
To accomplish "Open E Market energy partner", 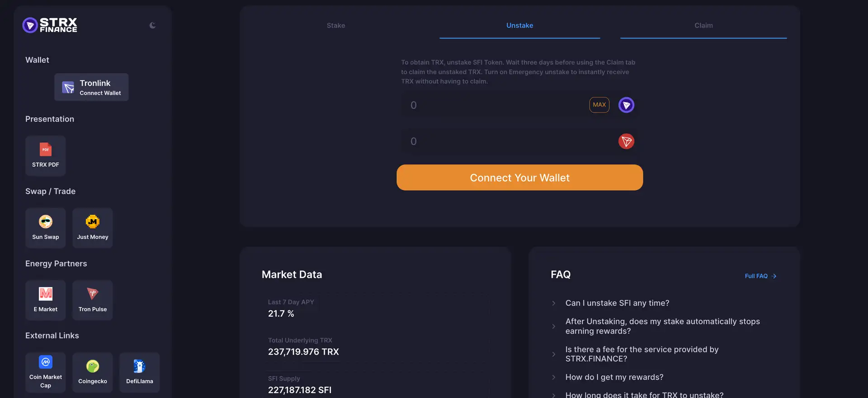I will [46, 300].
